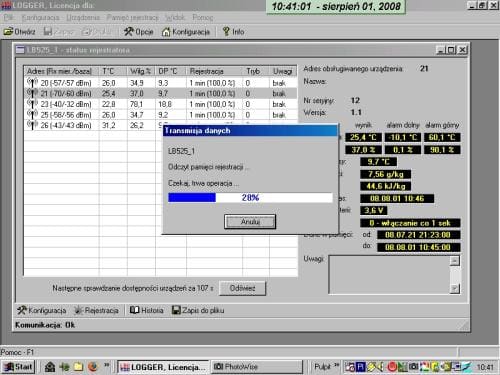
Task: Open a file with the Otwórz toolbar icon
Action: [x=8, y=32]
